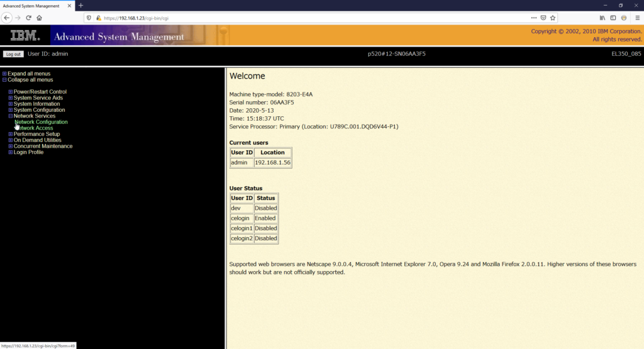Expand Login Profile node

(11, 152)
